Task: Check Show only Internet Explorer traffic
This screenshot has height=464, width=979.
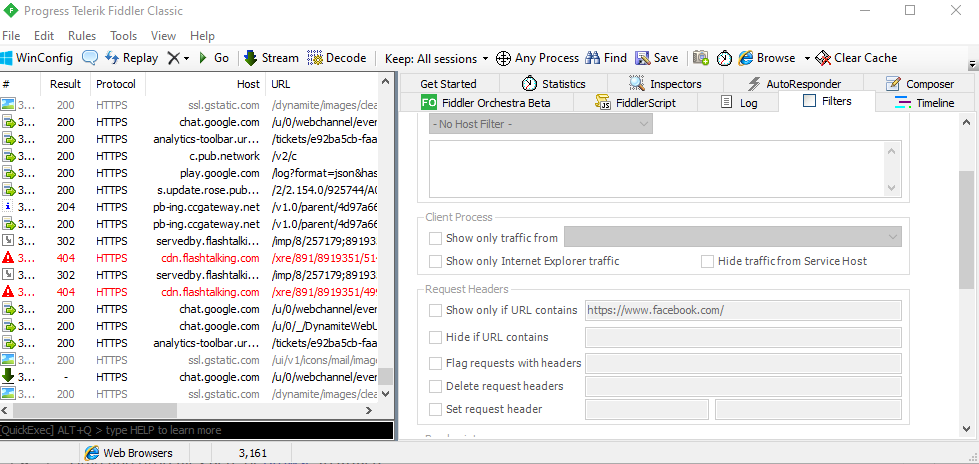Action: point(435,261)
